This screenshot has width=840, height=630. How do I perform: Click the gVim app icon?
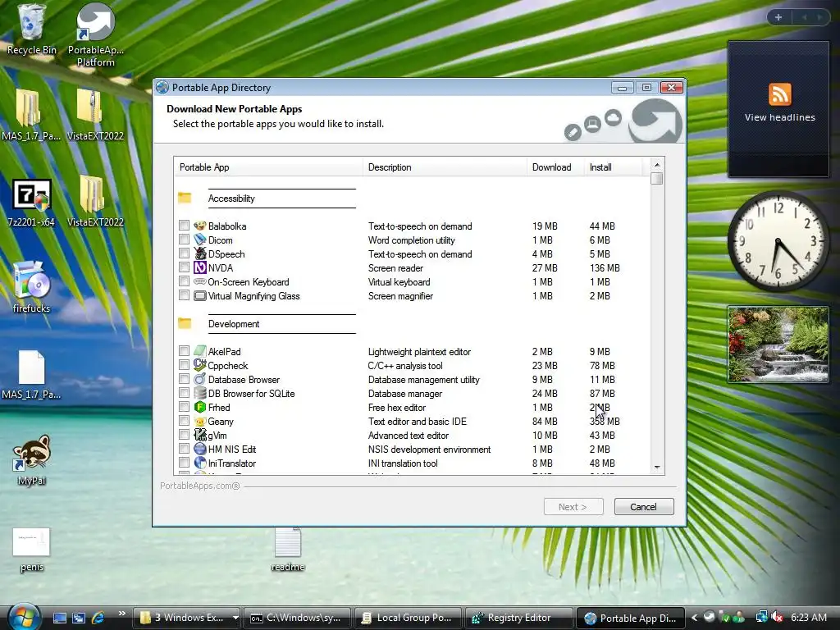point(200,435)
